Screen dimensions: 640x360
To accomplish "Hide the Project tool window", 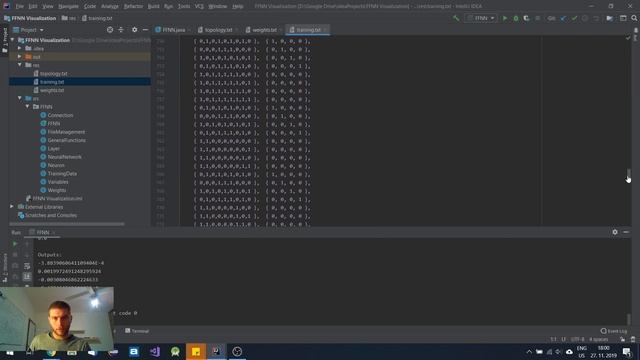I will click(x=145, y=30).
